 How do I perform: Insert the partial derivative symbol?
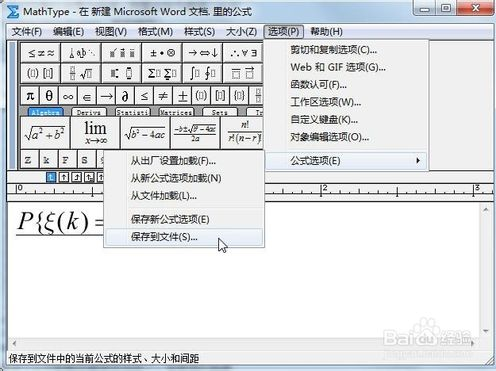125,96
